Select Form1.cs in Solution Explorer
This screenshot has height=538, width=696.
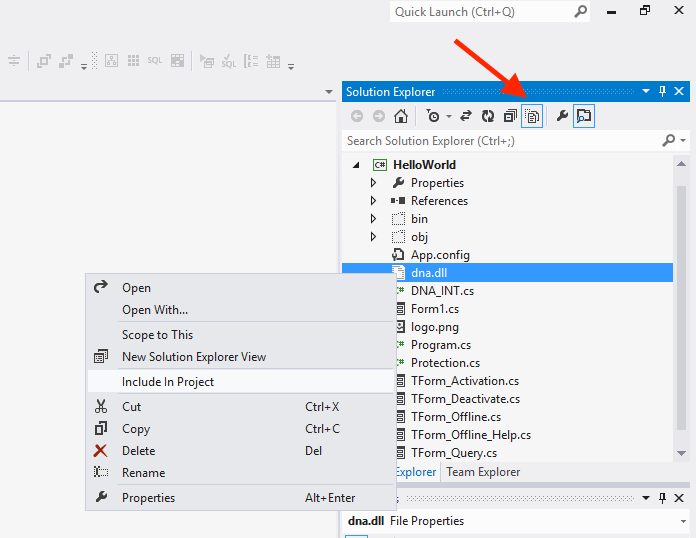click(x=435, y=309)
